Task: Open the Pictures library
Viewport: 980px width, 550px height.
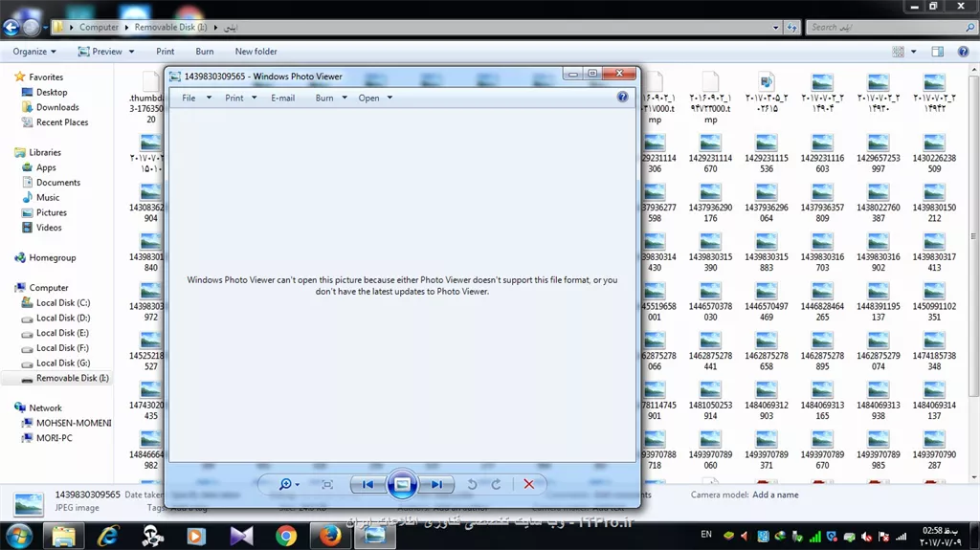Action: pyautogui.click(x=52, y=212)
